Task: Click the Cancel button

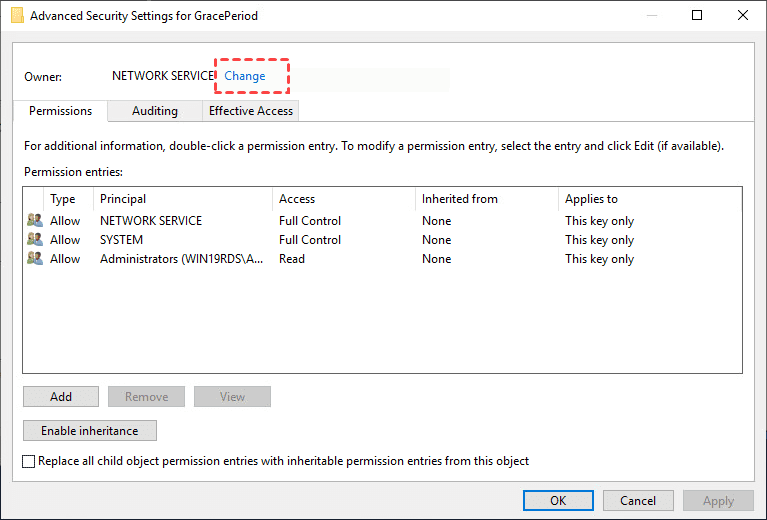Action: [x=638, y=501]
